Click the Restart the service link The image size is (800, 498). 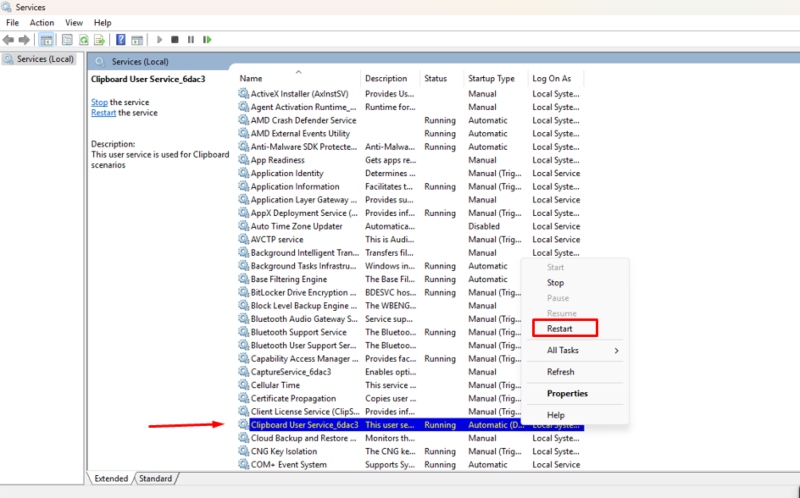click(x=104, y=113)
